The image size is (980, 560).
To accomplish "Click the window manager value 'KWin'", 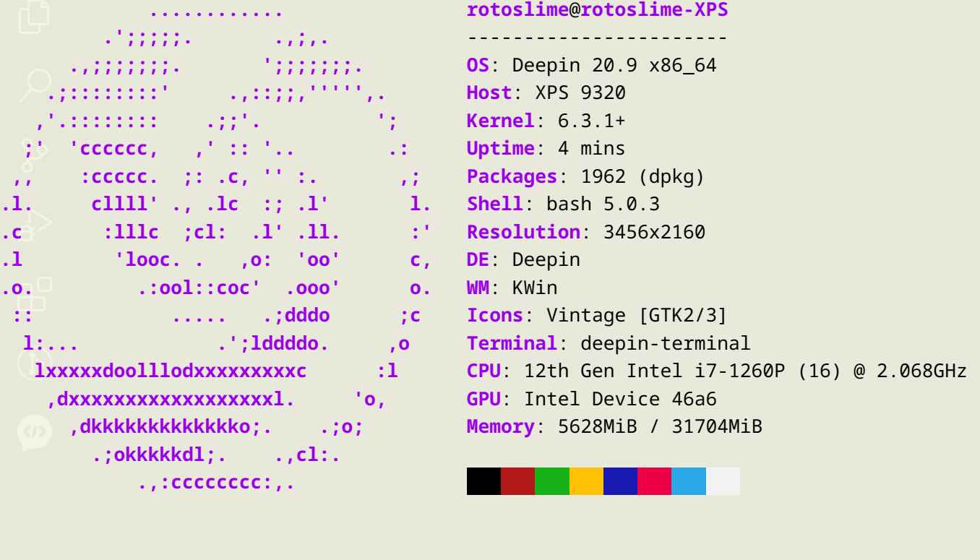I will (x=535, y=288).
